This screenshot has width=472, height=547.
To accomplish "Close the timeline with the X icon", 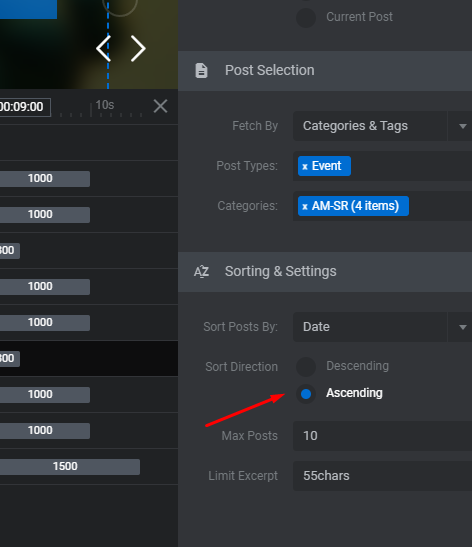I will tap(160, 106).
